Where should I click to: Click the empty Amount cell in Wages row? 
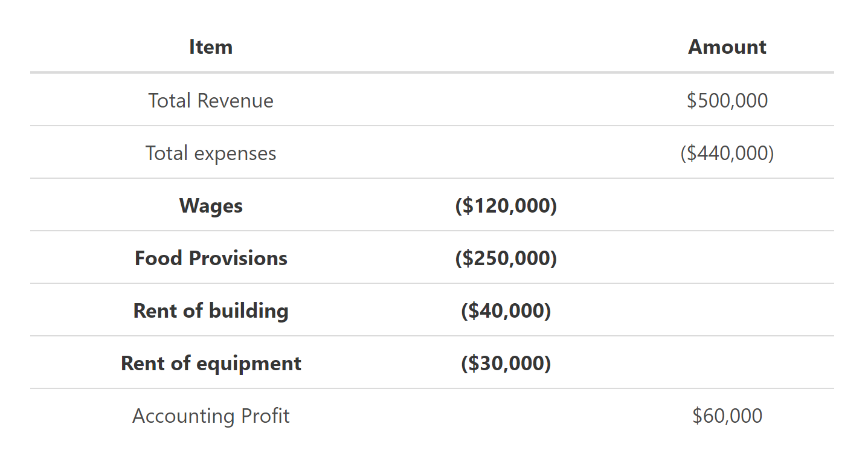pyautogui.click(x=727, y=206)
